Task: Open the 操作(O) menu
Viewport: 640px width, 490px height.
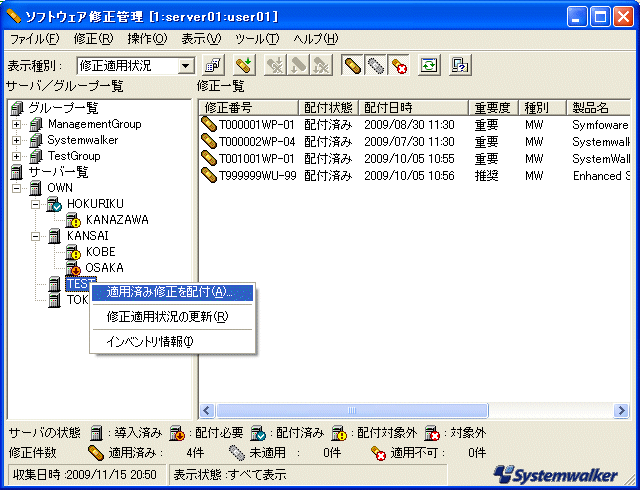Action: [x=147, y=39]
